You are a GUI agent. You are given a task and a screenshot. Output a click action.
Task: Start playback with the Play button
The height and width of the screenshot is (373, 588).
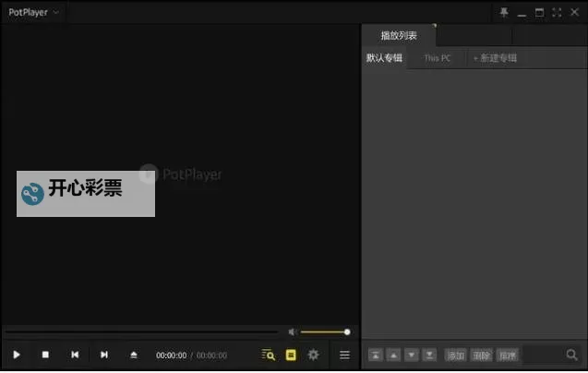point(17,355)
